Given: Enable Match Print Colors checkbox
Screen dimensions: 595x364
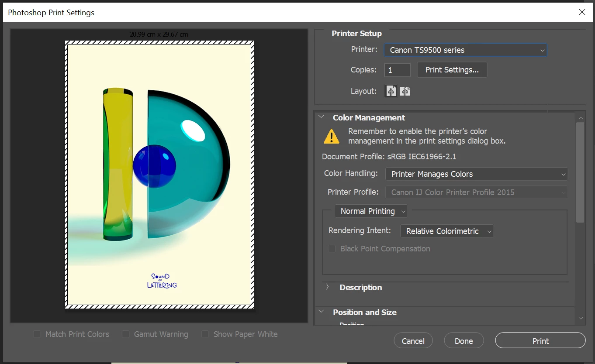Looking at the screenshot, I should tap(38, 334).
